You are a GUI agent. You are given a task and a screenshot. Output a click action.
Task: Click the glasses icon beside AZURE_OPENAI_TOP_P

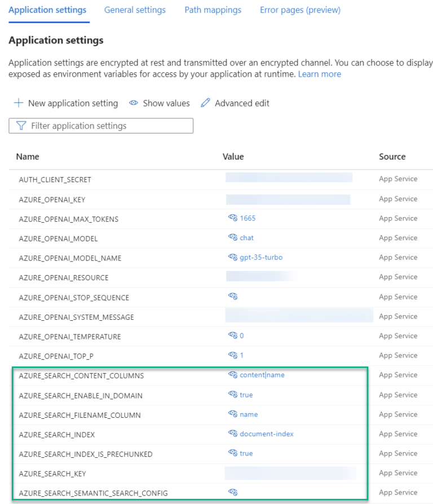pyautogui.click(x=232, y=355)
